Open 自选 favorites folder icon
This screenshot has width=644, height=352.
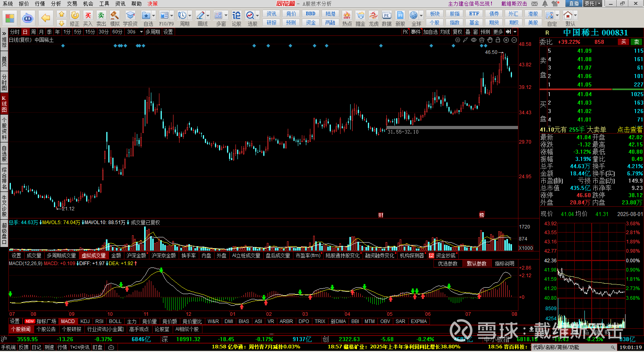[146, 15]
